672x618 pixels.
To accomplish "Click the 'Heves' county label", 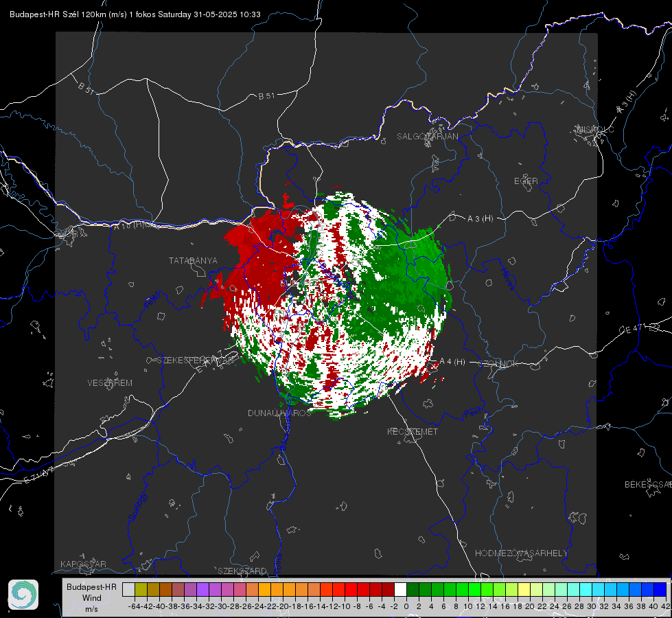I will (507, 278).
